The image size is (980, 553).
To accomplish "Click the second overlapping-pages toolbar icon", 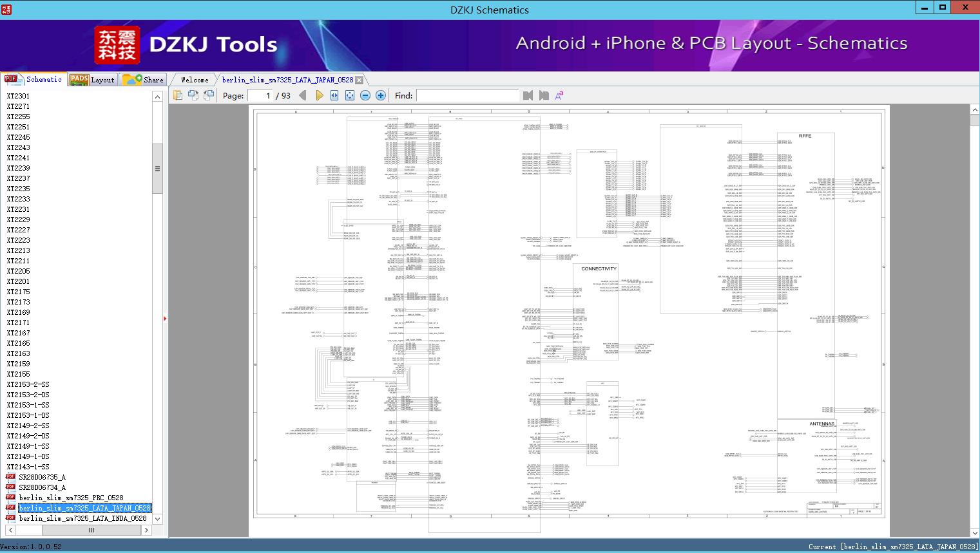I will point(193,95).
